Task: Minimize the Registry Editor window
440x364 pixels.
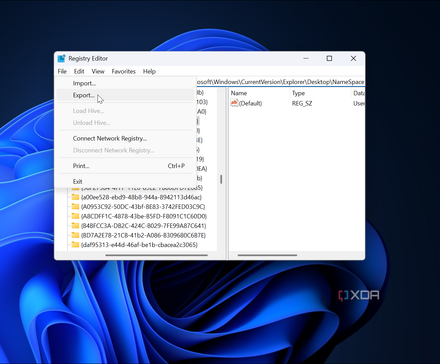Action: [306, 58]
